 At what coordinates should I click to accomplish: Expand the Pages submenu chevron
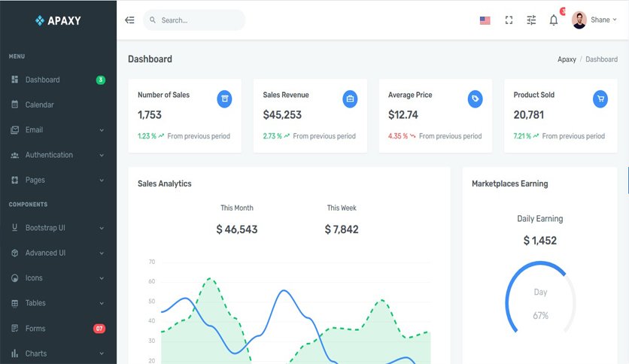(102, 180)
